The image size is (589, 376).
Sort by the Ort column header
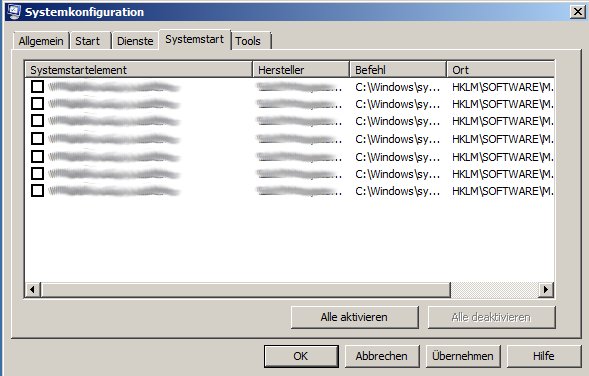click(x=501, y=69)
